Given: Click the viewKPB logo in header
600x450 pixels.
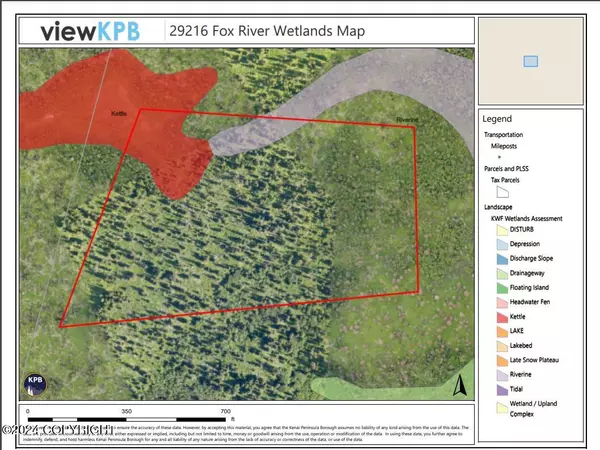Looking at the screenshot, I should coord(95,31).
